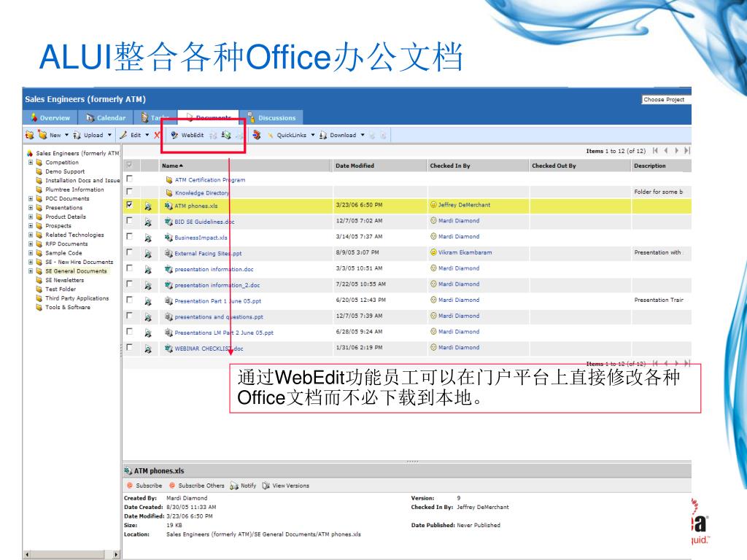The image size is (747, 560).
Task: Open the Choose Project dropdown
Action: coord(666,99)
